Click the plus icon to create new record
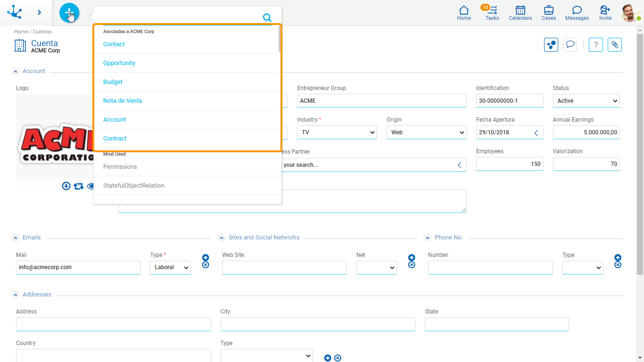Image resolution: width=644 pixels, height=362 pixels. click(69, 12)
